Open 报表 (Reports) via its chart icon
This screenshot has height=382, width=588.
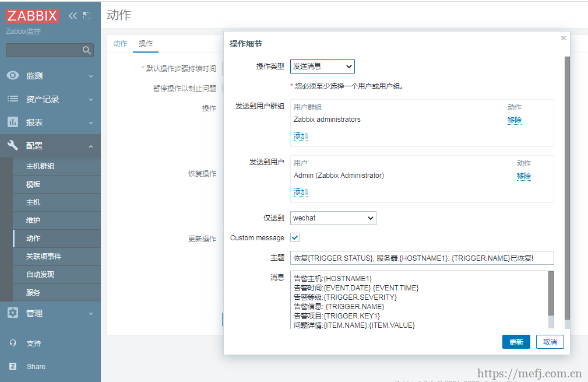point(13,122)
